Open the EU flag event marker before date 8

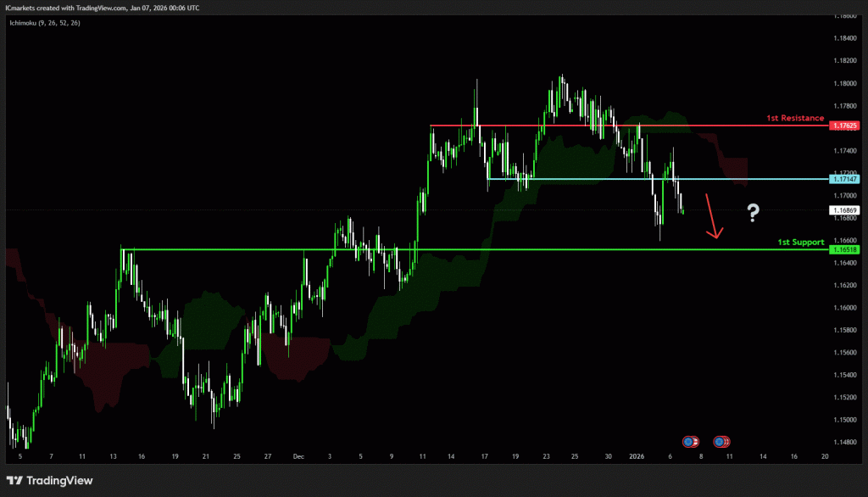click(690, 441)
